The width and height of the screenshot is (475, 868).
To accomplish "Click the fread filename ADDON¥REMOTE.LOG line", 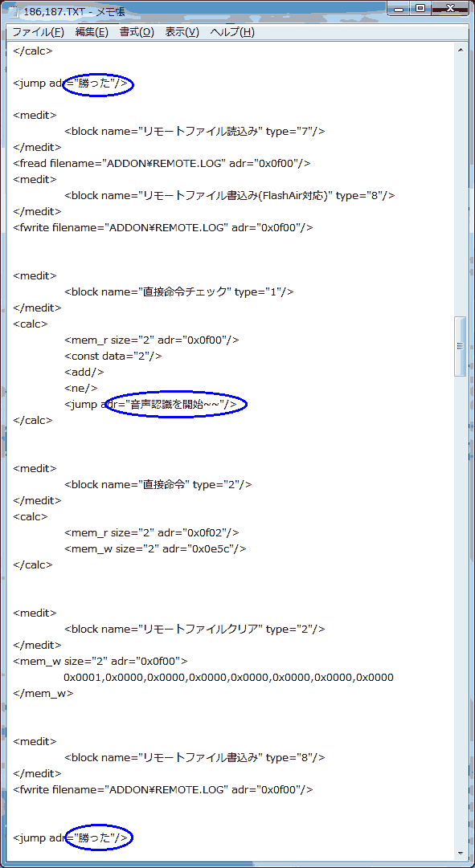I will tap(162, 163).
